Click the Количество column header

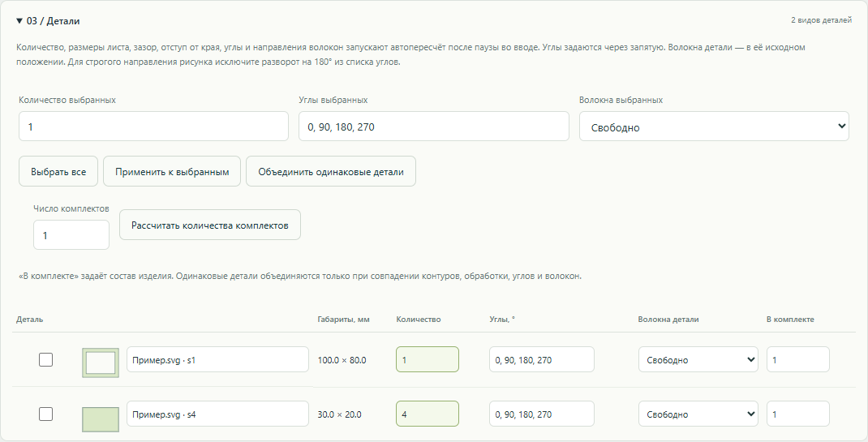point(419,320)
